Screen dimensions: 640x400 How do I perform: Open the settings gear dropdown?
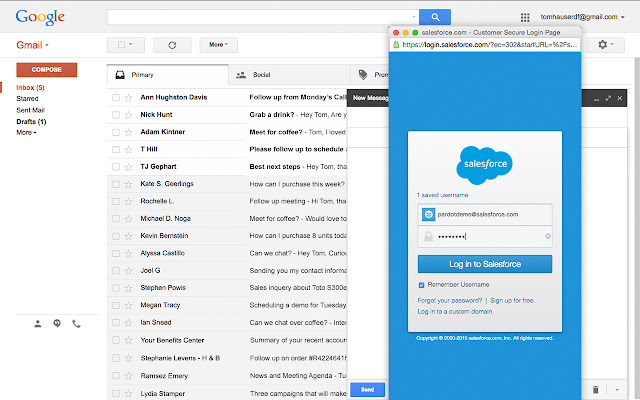click(x=606, y=44)
